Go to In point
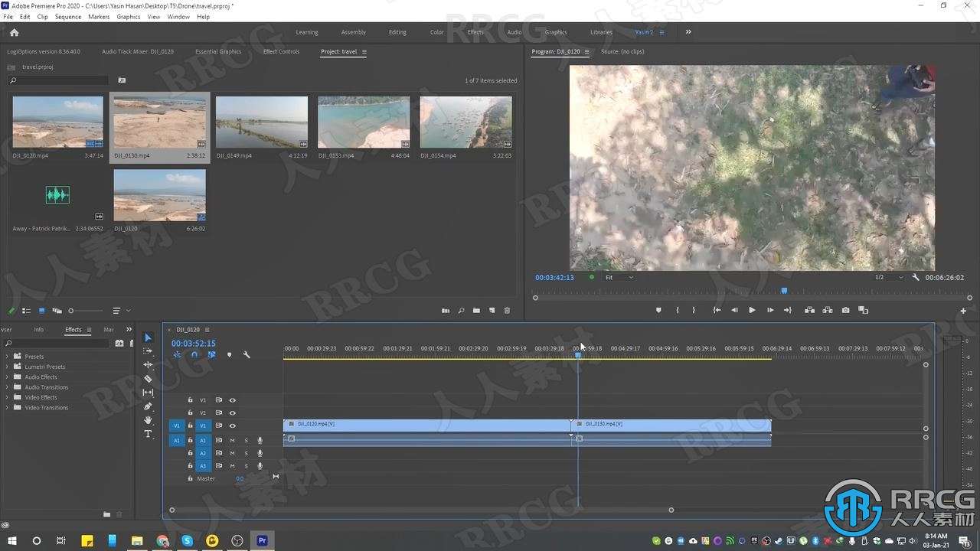 717,310
